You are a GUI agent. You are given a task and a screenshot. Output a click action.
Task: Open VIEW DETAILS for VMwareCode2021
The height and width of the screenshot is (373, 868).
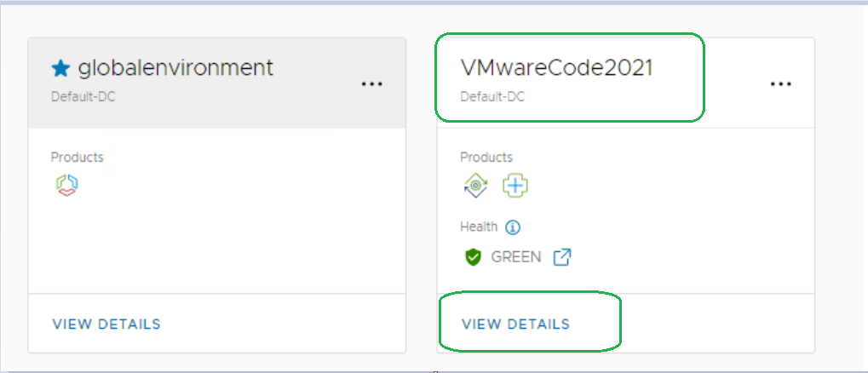click(x=515, y=324)
